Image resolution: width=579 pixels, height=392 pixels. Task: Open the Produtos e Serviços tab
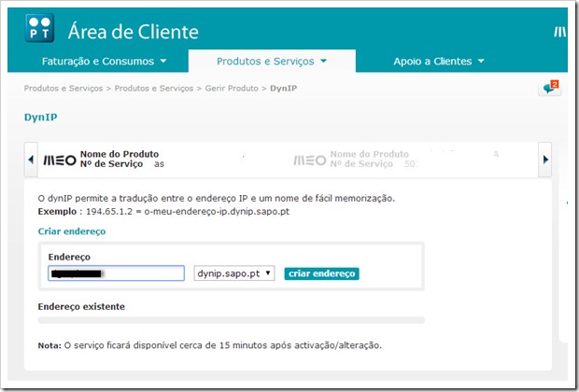pos(272,62)
